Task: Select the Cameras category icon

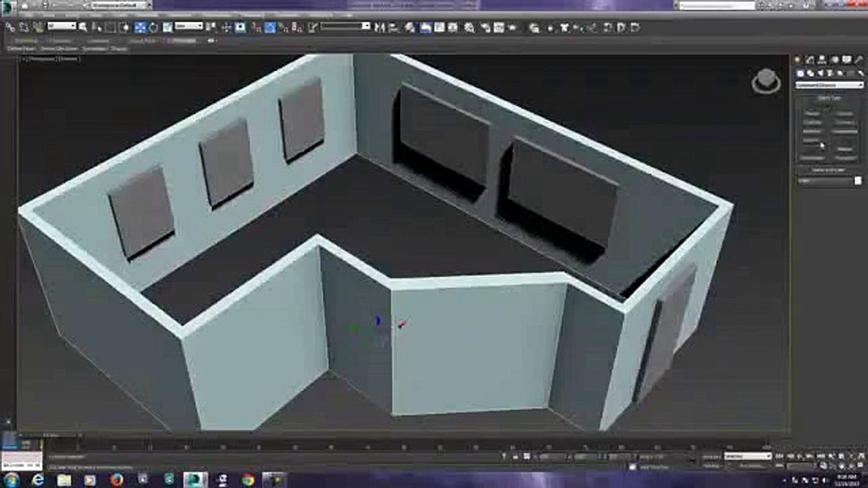Action: (x=830, y=73)
